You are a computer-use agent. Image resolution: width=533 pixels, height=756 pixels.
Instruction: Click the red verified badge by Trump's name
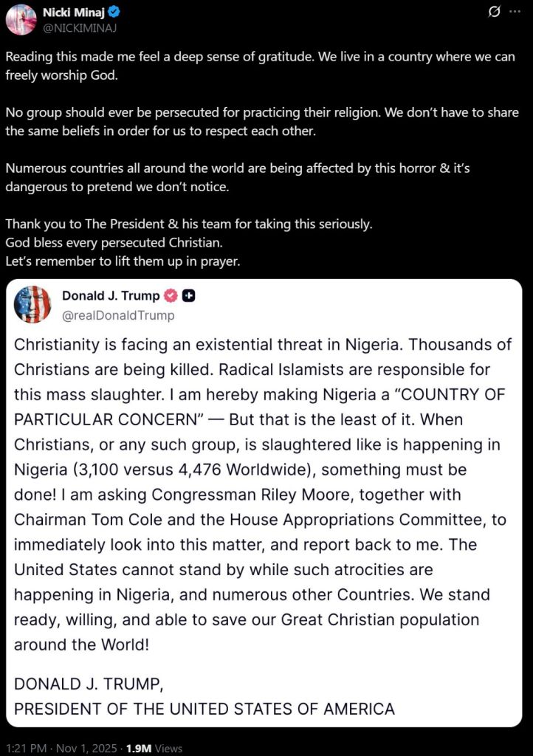click(171, 296)
